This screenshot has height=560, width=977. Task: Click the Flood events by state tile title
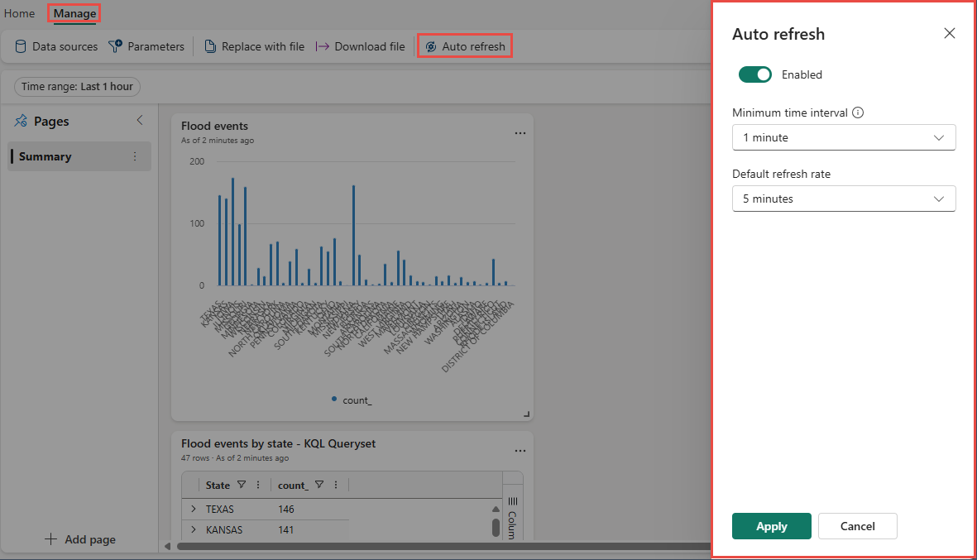click(x=278, y=443)
